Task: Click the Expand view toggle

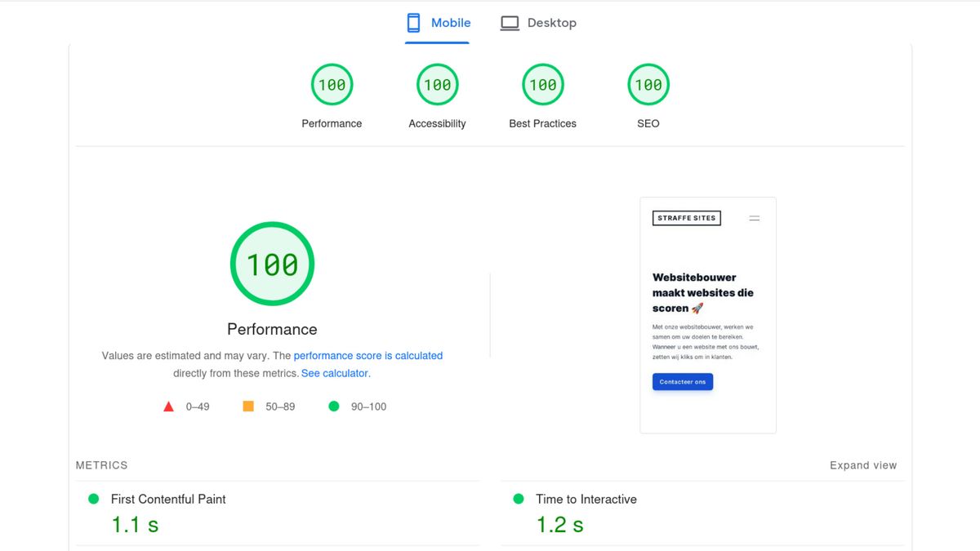Action: point(863,465)
